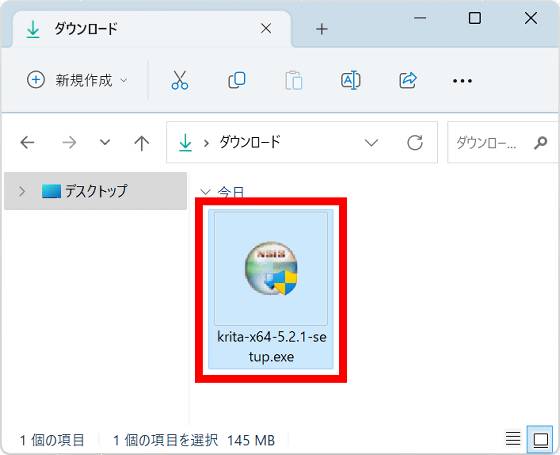Switch to details list view
Image resolution: width=560 pixels, height=455 pixels.
(513, 439)
